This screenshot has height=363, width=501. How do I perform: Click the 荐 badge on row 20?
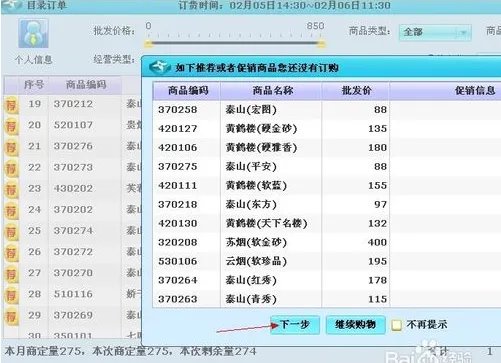click(11, 127)
